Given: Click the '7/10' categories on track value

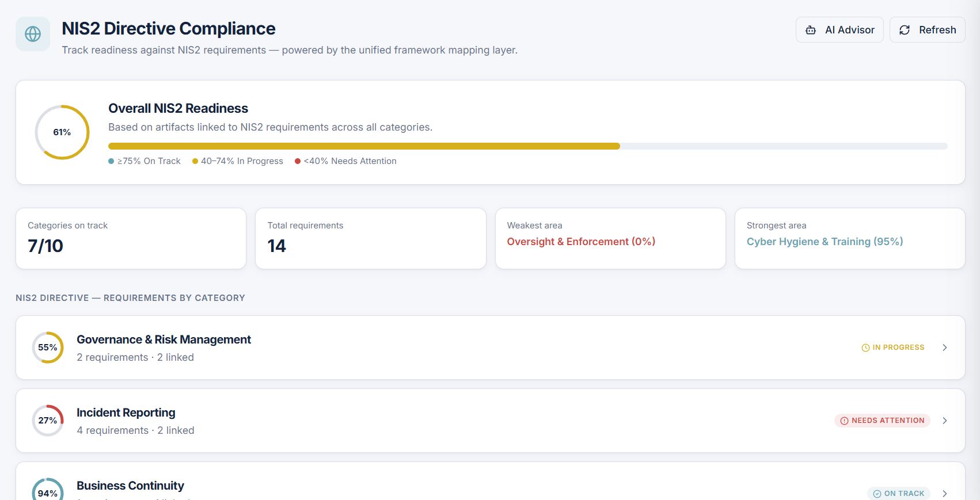Looking at the screenshot, I should [45, 246].
